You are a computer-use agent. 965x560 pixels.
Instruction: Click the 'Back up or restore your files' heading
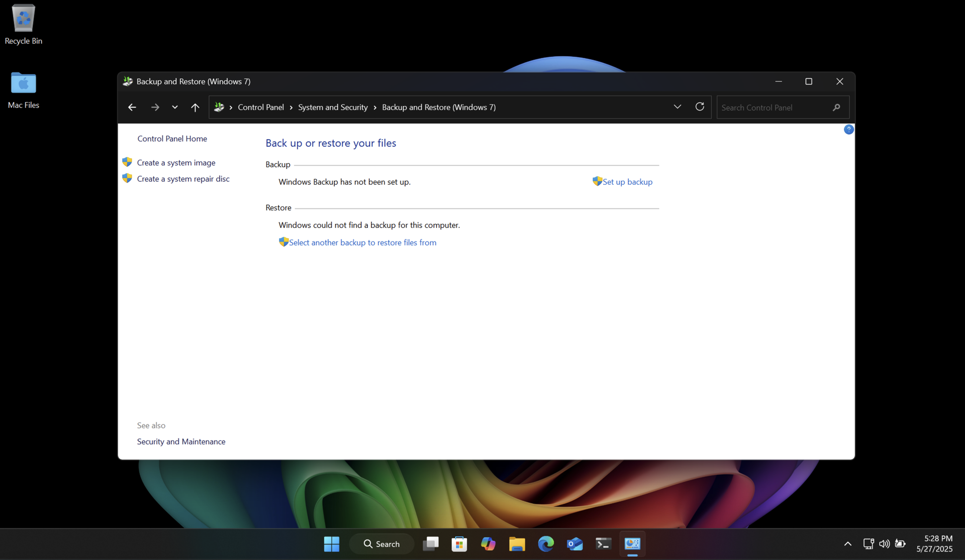(331, 143)
